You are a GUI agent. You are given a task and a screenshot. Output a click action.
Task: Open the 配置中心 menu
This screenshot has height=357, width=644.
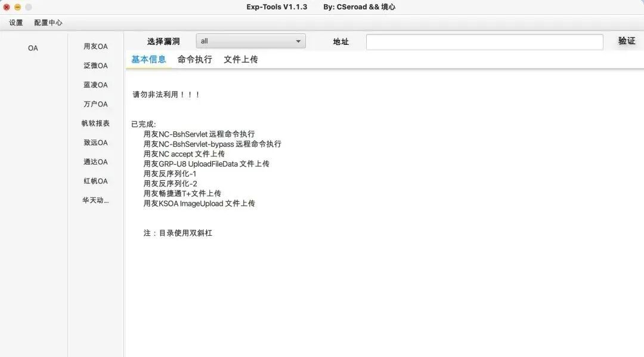pyautogui.click(x=48, y=23)
